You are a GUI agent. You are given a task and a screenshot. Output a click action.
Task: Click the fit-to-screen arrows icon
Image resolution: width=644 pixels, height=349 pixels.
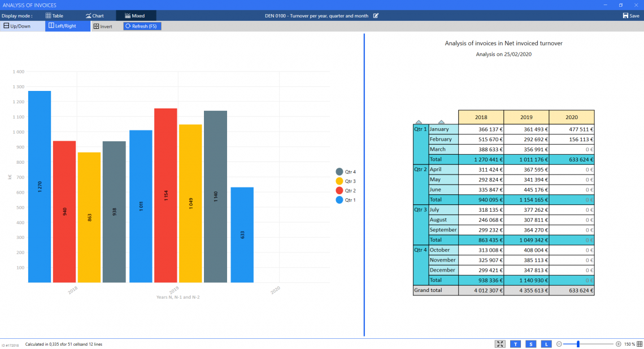499,344
